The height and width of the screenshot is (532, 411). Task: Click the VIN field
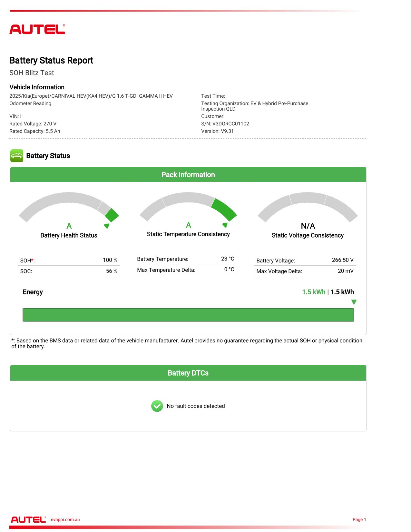(15, 116)
